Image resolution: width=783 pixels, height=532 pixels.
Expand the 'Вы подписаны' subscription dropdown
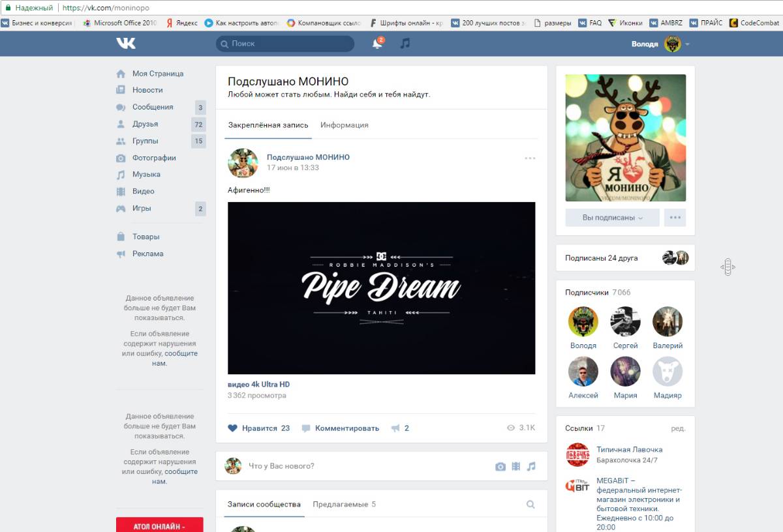(612, 218)
